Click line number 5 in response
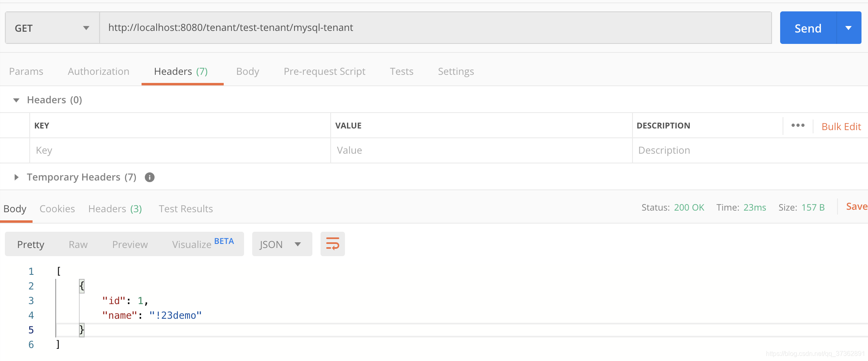The image size is (868, 361). point(31,330)
